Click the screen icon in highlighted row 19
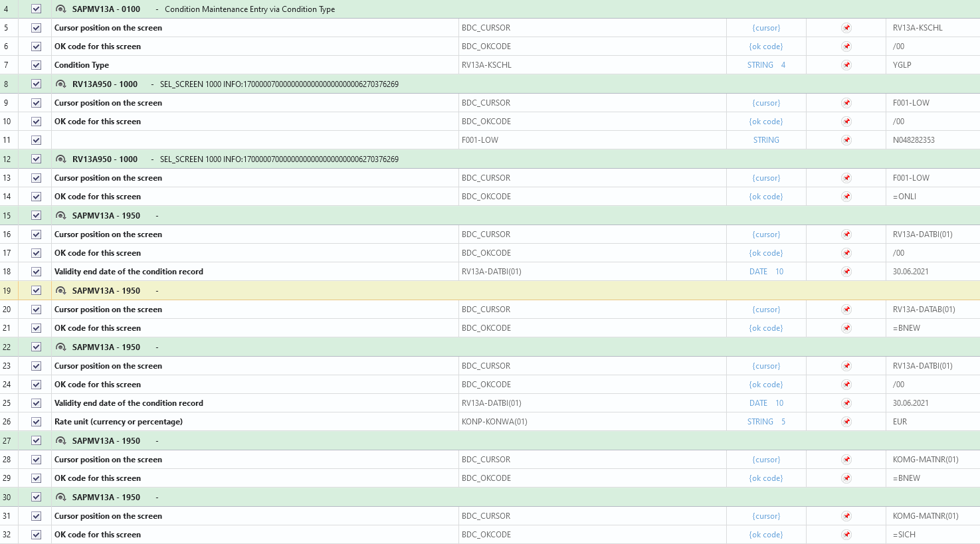Image resolution: width=980 pixels, height=544 pixels. point(60,291)
